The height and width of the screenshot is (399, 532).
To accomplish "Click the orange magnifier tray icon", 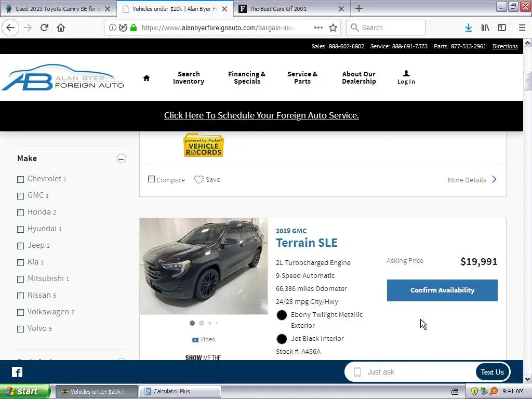I will (x=494, y=391).
